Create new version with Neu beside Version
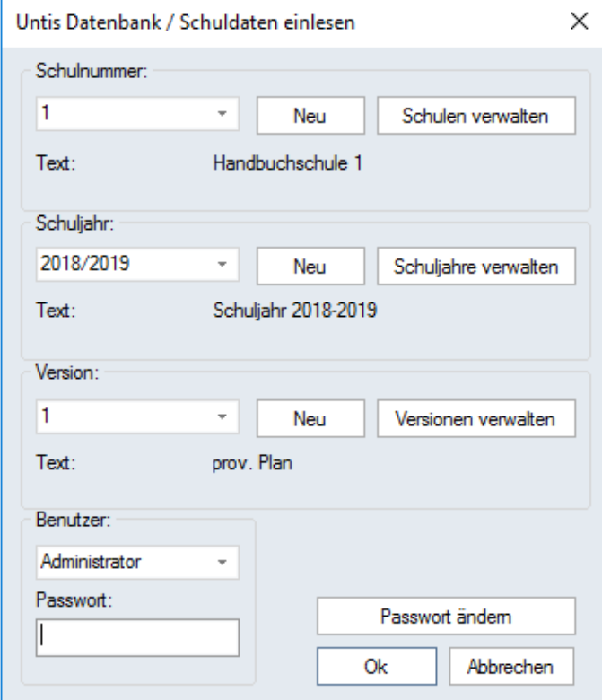This screenshot has width=602, height=700. click(310, 419)
